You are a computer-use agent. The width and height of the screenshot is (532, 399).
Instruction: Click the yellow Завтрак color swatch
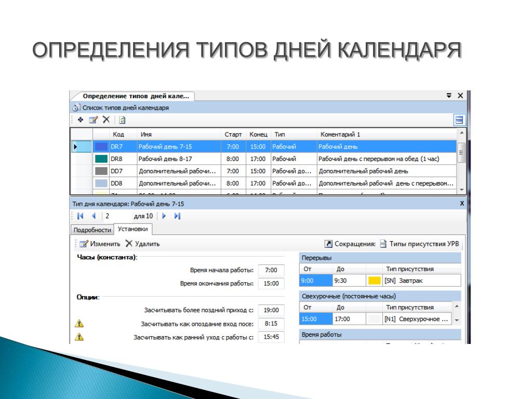click(x=374, y=281)
